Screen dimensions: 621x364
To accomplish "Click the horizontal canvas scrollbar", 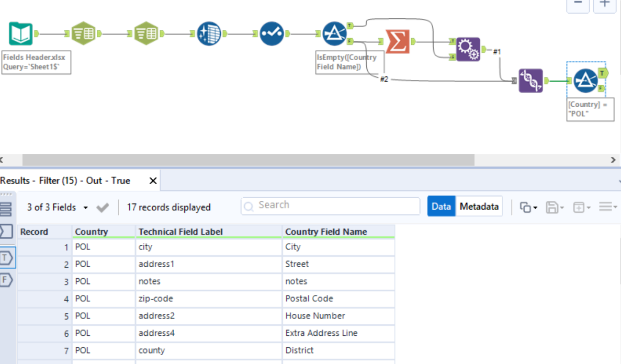I will pos(249,160).
